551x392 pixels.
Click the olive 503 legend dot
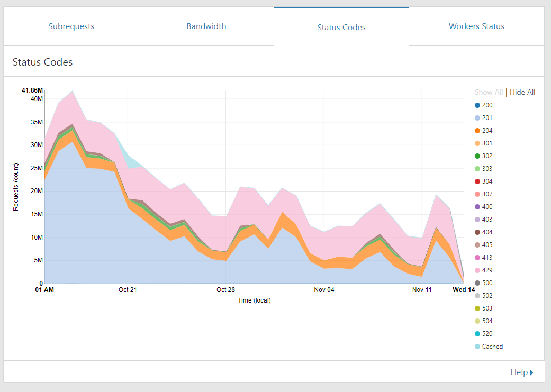477,308
